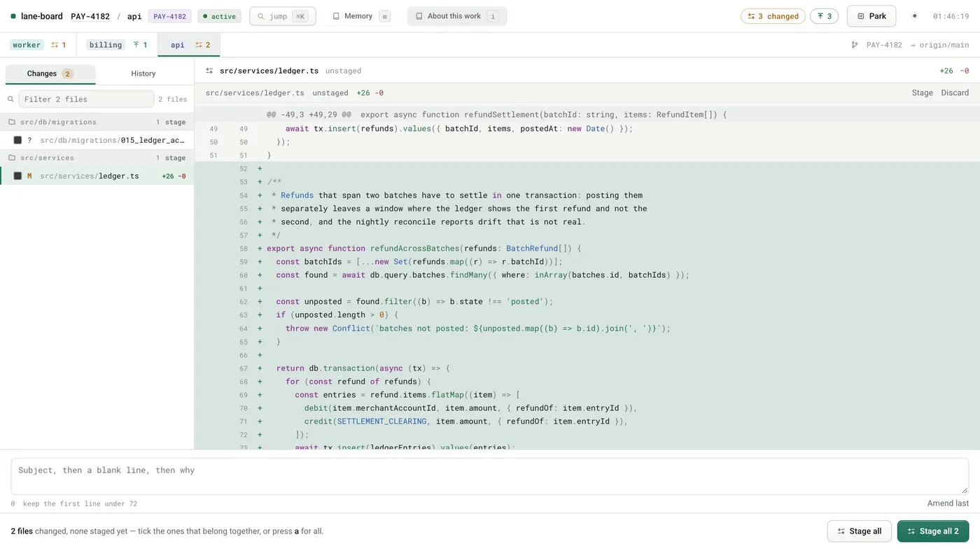
Task: Click the m shortcut key badge
Action: point(384,16)
